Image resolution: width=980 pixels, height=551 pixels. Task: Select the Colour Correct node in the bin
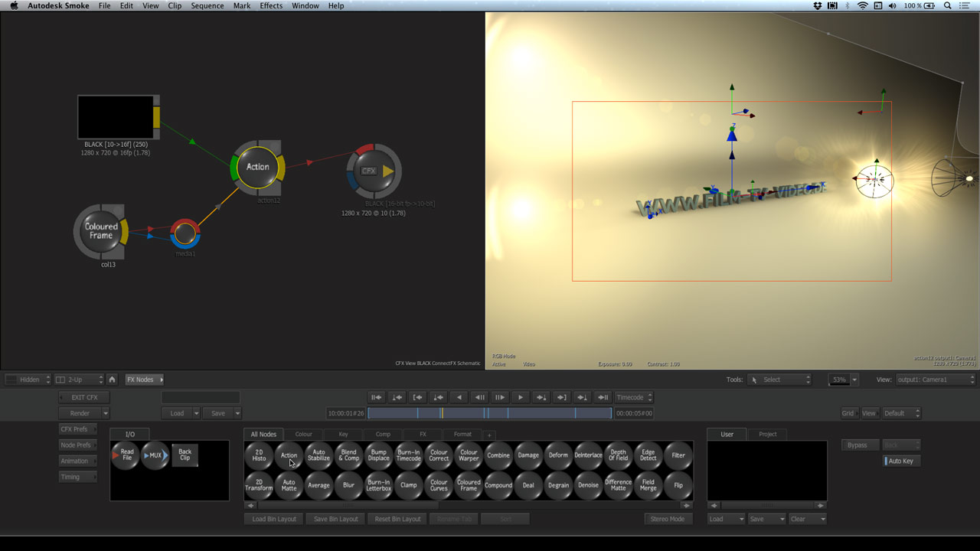tap(439, 455)
